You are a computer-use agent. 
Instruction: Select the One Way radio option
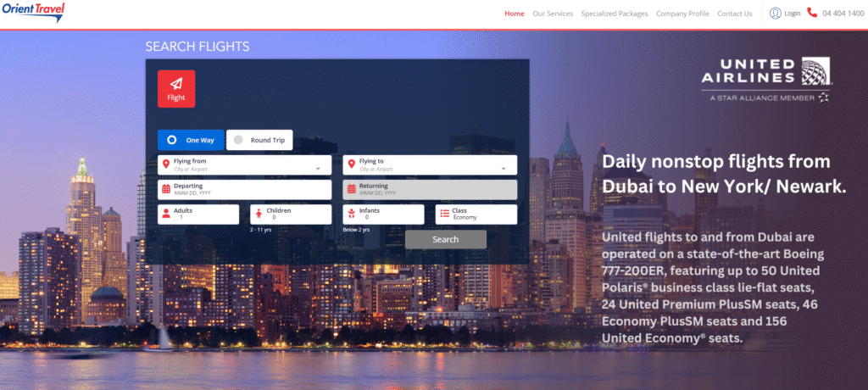(x=191, y=140)
